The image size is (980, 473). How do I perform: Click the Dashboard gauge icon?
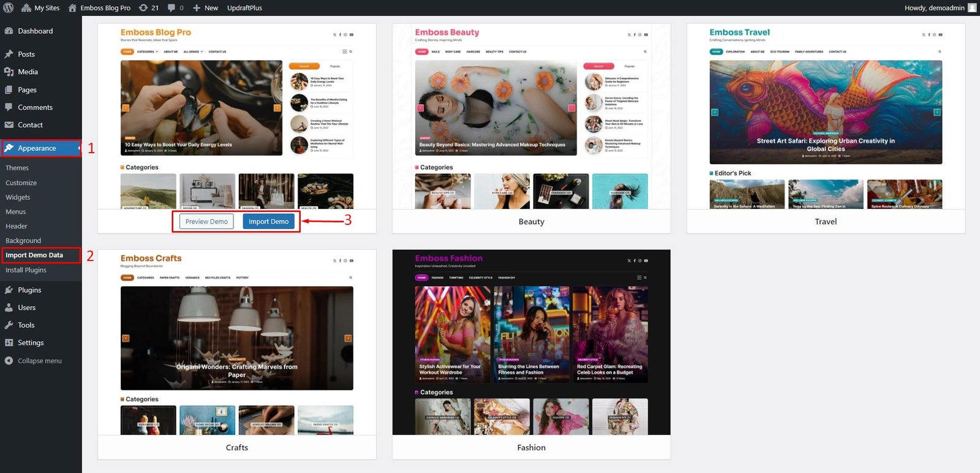(9, 31)
